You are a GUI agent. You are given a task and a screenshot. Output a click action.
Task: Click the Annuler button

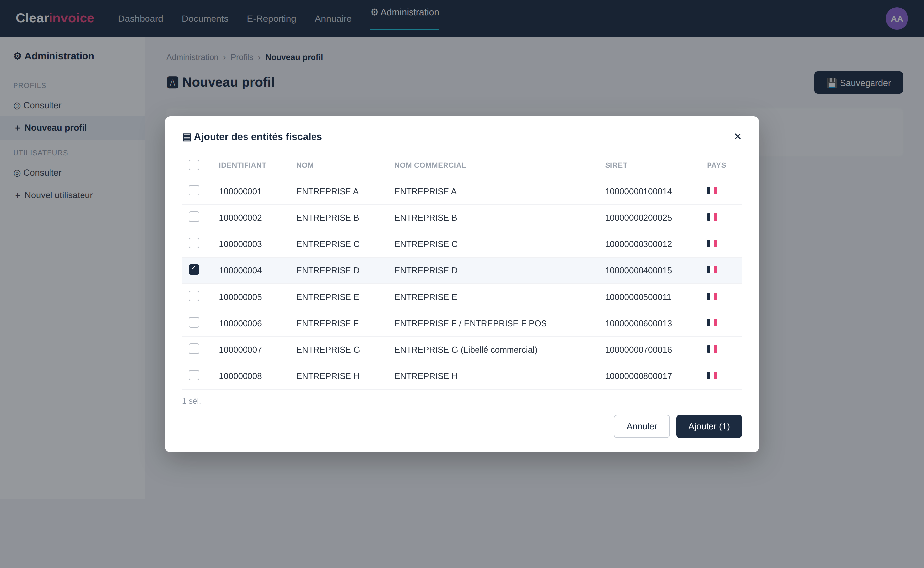642,426
